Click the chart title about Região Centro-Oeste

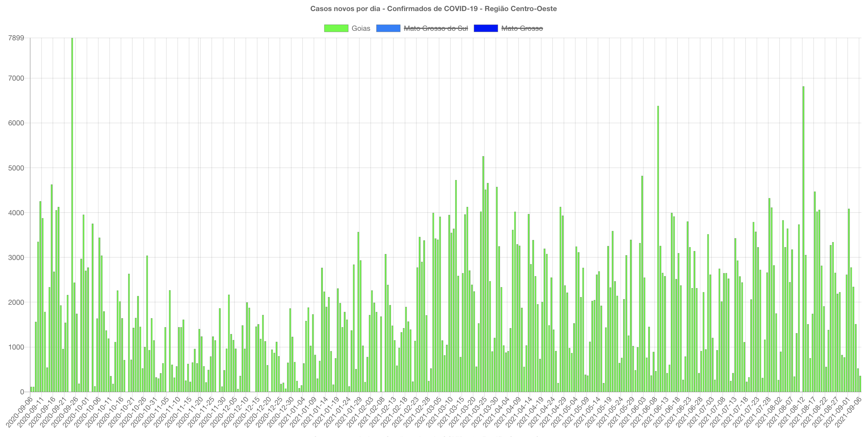pos(433,9)
